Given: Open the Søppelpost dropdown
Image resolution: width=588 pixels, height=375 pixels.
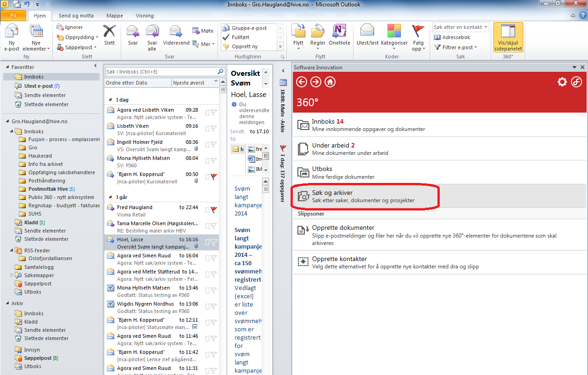Looking at the screenshot, I should [77, 47].
